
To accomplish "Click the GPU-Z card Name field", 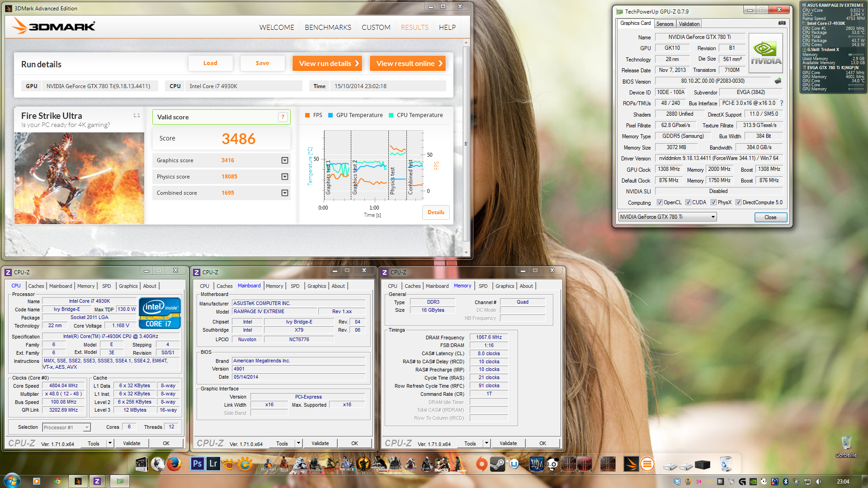I will tap(699, 37).
